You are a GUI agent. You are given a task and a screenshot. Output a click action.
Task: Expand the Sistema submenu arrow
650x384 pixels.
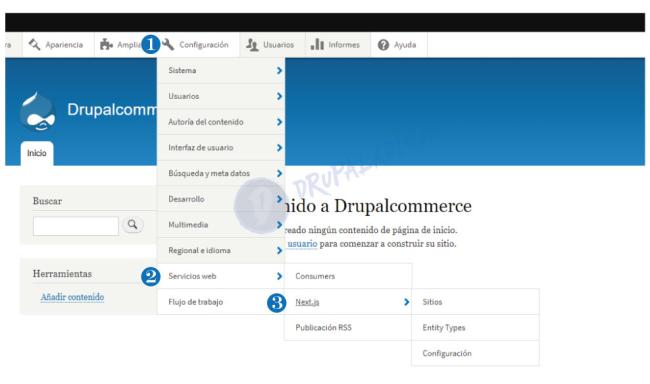(279, 70)
